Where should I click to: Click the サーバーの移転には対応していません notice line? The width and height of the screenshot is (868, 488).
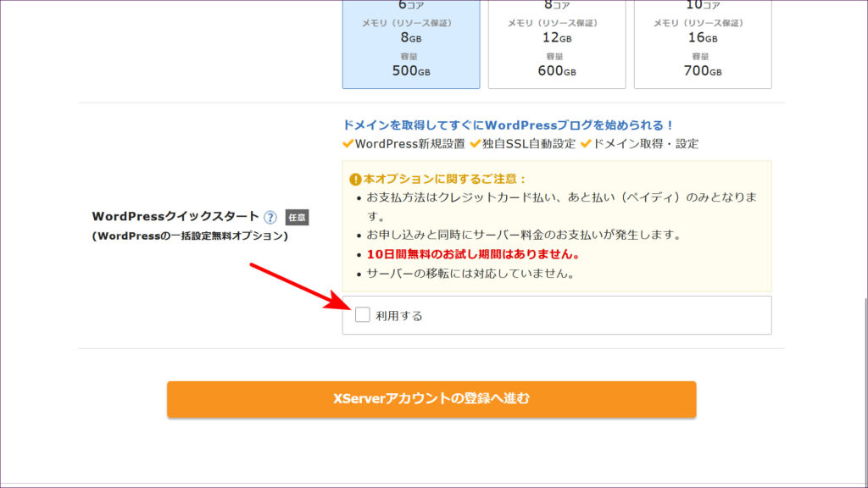470,274
